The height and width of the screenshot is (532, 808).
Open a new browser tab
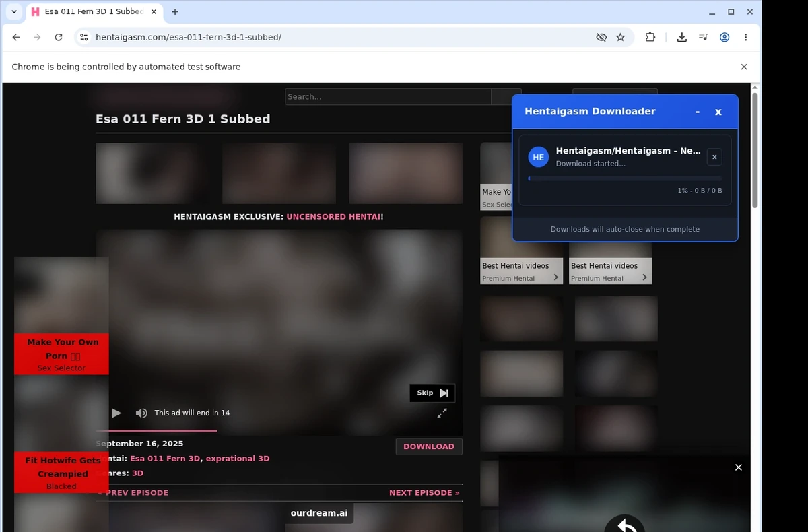pyautogui.click(x=175, y=12)
